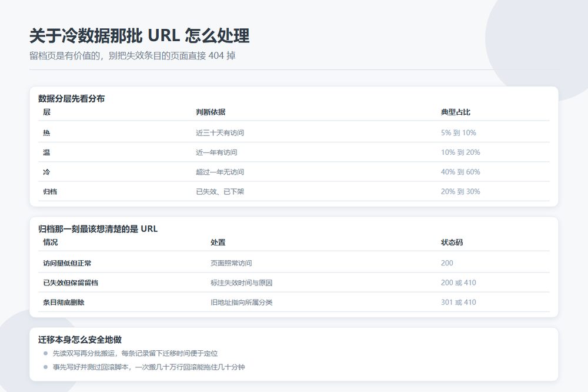Click the cell 已失效、已下架
The width and height of the screenshot is (588, 392).
click(220, 191)
